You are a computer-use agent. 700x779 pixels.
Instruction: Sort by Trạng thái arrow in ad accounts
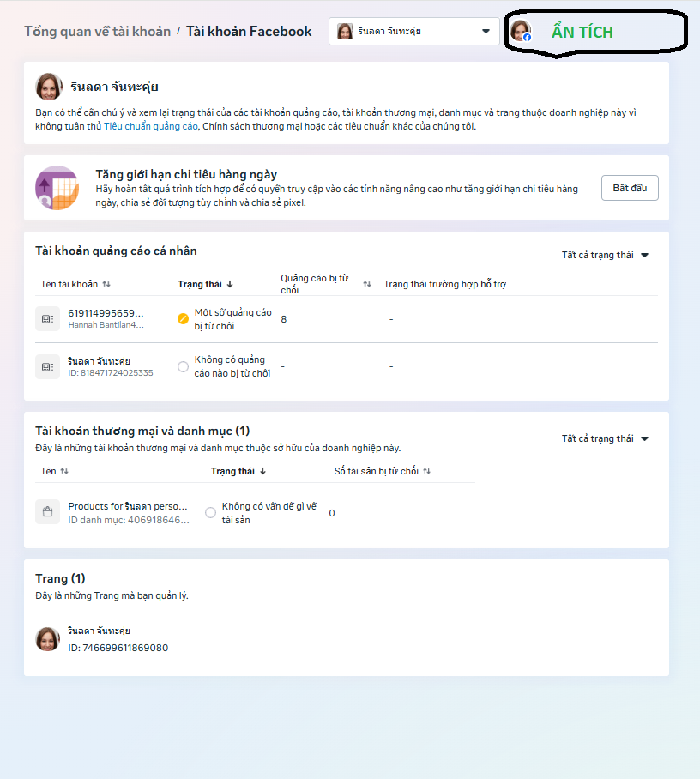click(230, 284)
